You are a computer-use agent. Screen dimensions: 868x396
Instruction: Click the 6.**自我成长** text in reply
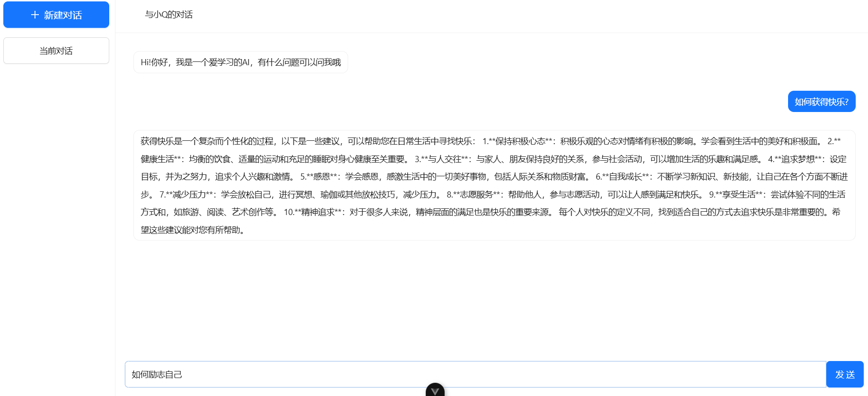[623, 177]
